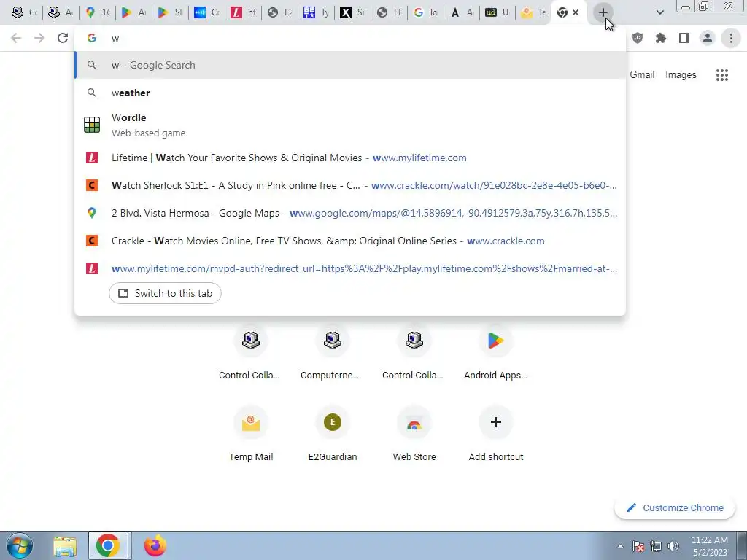Open the Android Apps shortcut

click(x=495, y=354)
